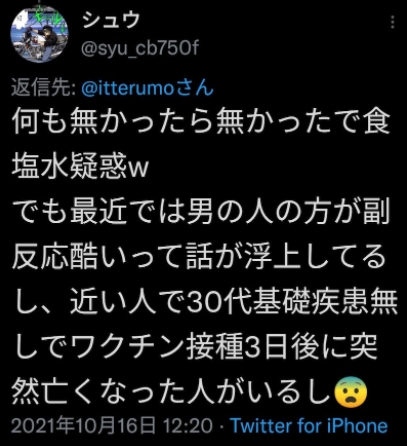Viewport: 407px width, 446px height.
Task: Click the display name シュウ
Action: (111, 19)
